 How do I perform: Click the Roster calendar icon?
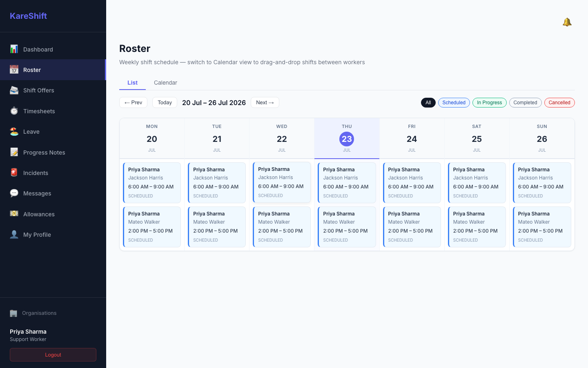pos(14,70)
